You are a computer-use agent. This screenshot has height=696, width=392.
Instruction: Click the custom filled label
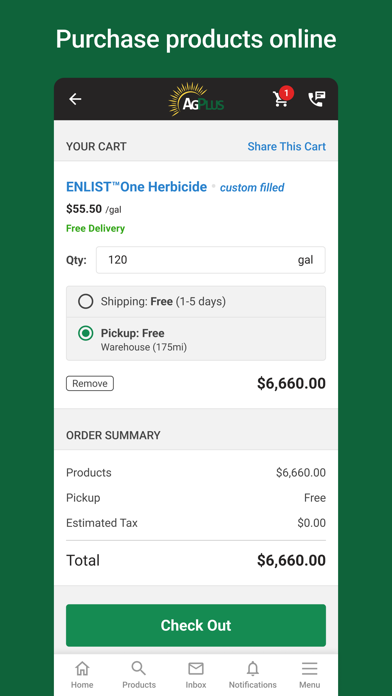[x=252, y=188]
